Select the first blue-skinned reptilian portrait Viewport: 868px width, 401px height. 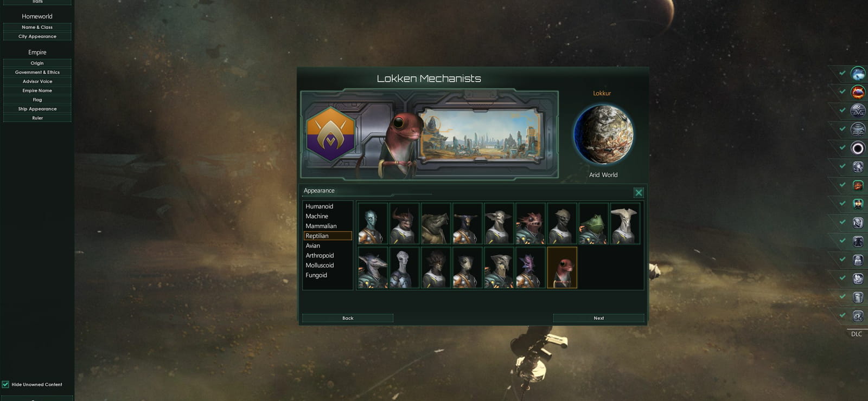tap(373, 224)
